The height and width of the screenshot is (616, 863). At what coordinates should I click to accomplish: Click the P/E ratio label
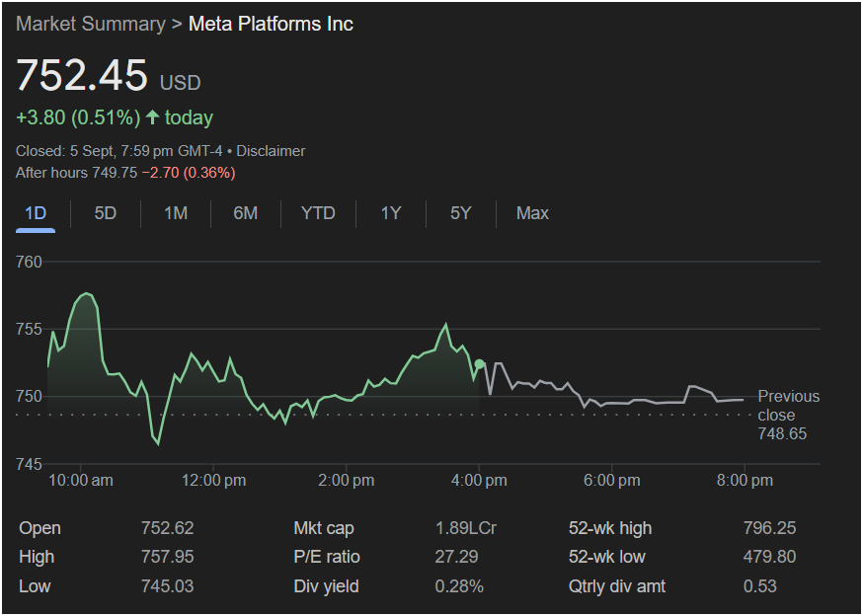(327, 557)
